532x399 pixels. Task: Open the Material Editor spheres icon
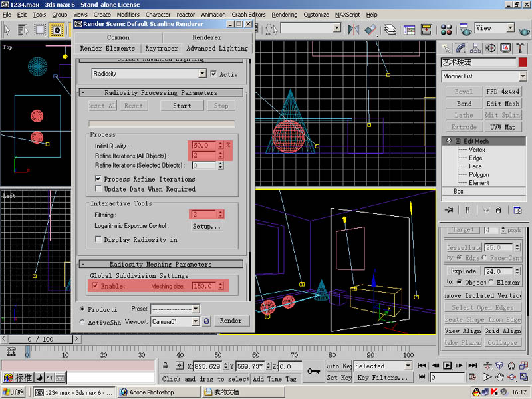tap(446, 29)
